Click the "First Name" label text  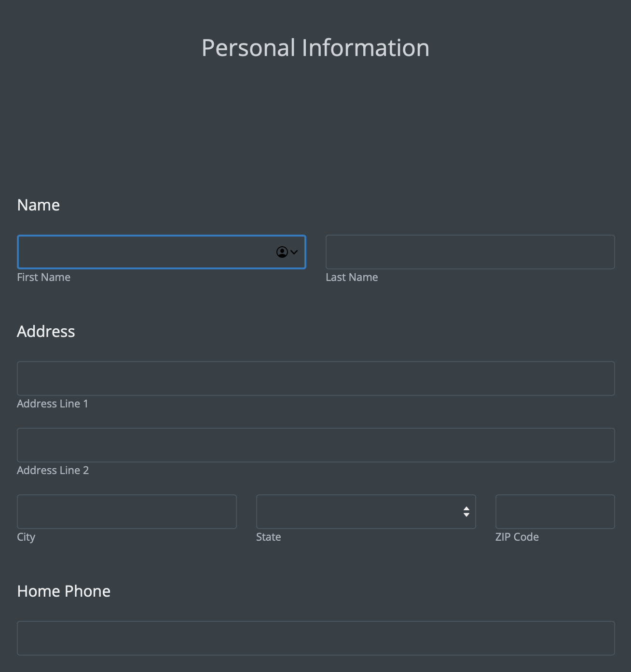pyautogui.click(x=43, y=277)
